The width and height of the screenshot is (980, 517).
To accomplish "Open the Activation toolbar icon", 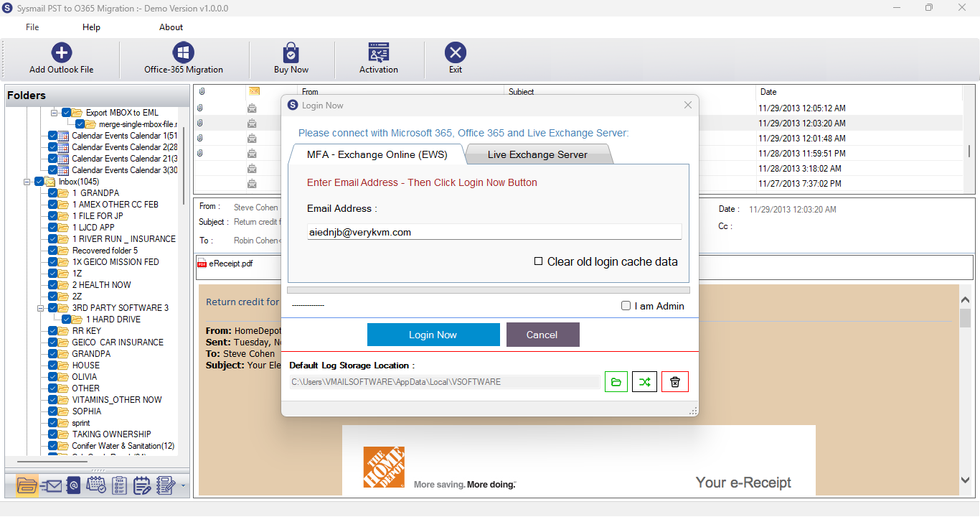I will pyautogui.click(x=379, y=52).
